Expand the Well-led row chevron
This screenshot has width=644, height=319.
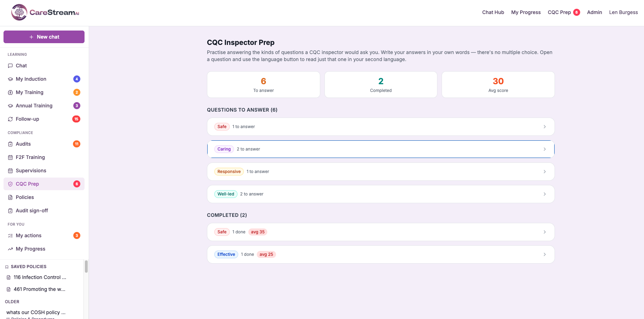pos(544,194)
